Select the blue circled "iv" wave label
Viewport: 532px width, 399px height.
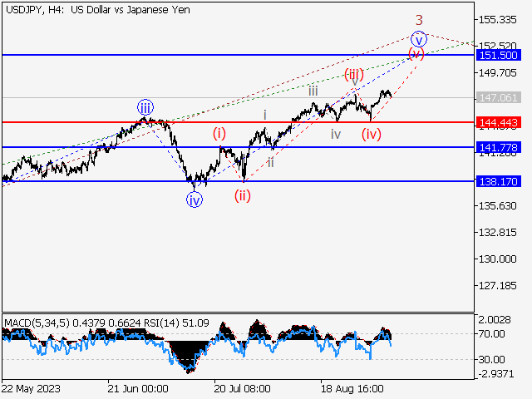[x=195, y=199]
